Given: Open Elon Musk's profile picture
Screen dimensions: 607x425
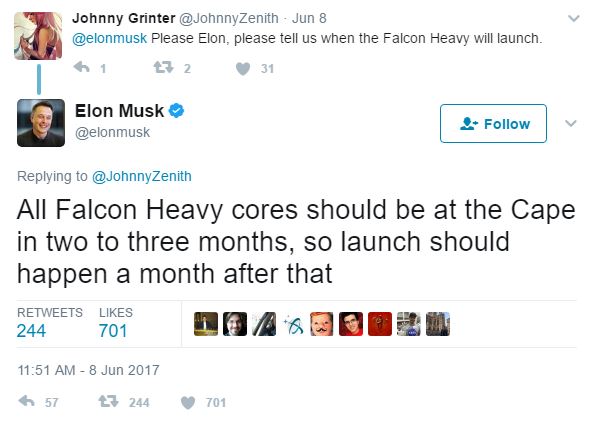Looking at the screenshot, I should coord(41,123).
